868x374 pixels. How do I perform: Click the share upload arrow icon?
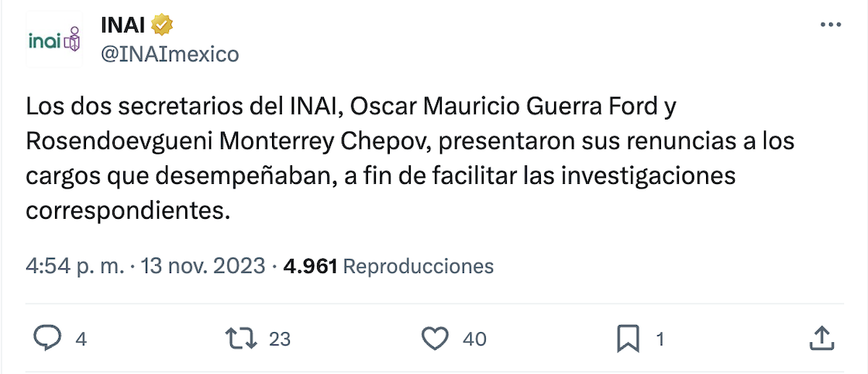click(821, 338)
